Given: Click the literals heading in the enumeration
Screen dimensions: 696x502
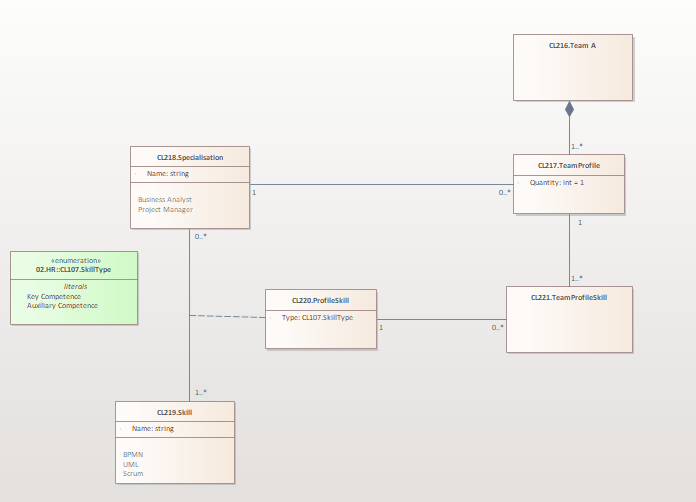Looking at the screenshot, I should point(75,287).
